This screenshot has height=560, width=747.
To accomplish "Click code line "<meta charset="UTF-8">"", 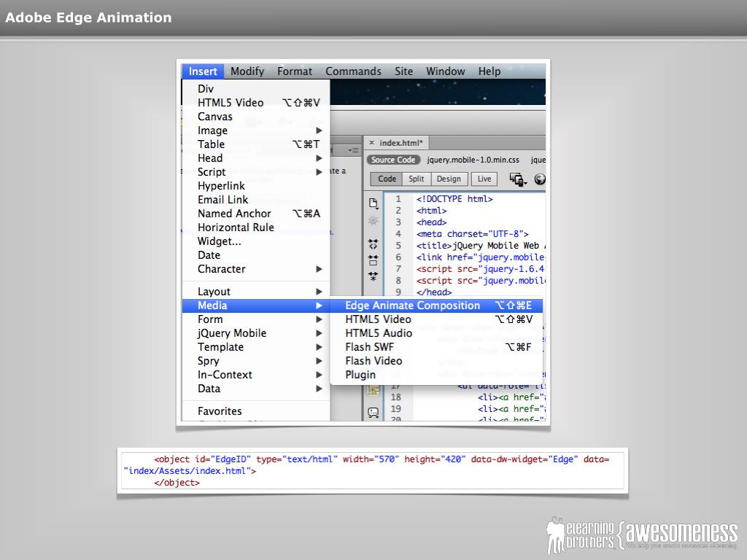I will (473, 234).
